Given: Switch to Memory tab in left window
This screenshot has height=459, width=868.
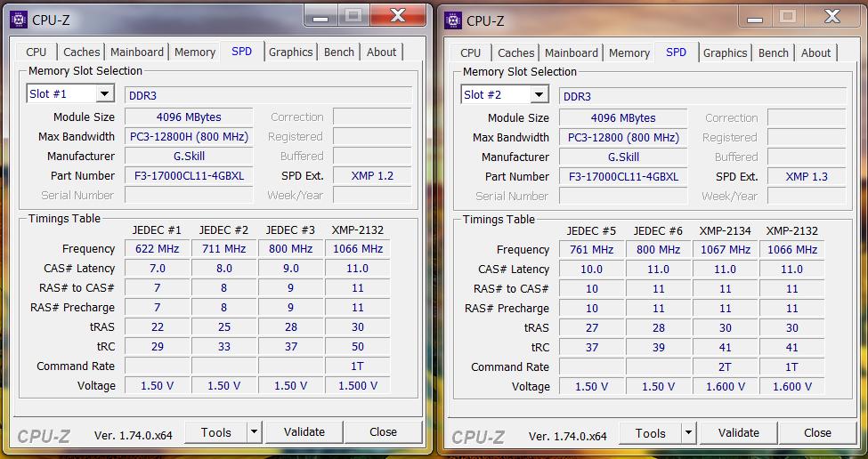Looking at the screenshot, I should coord(195,52).
